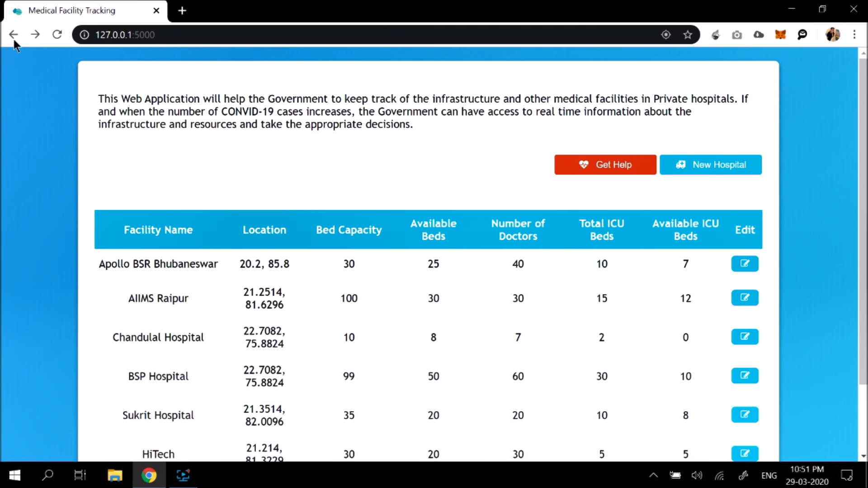The image size is (868, 488).
Task: Bookmark this page via the star icon
Action: (x=688, y=34)
